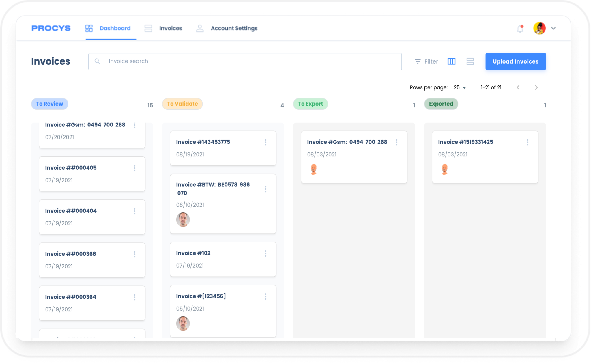Image resolution: width=591 pixels, height=364 pixels.
Task: Open the Filter options
Action: pos(426,61)
